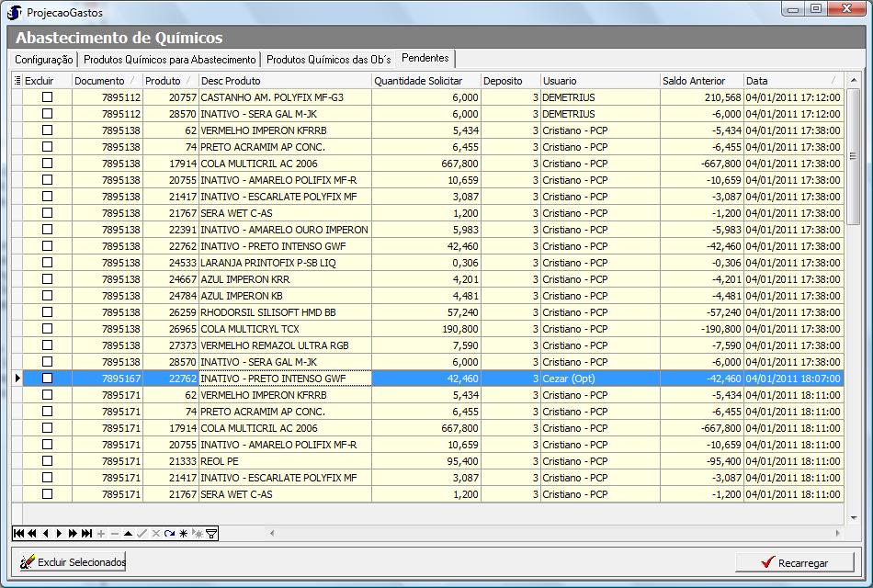The height and width of the screenshot is (588, 873).
Task: Tick Excluir box for COLA MULTICRYL TCX
Action: [x=48, y=329]
